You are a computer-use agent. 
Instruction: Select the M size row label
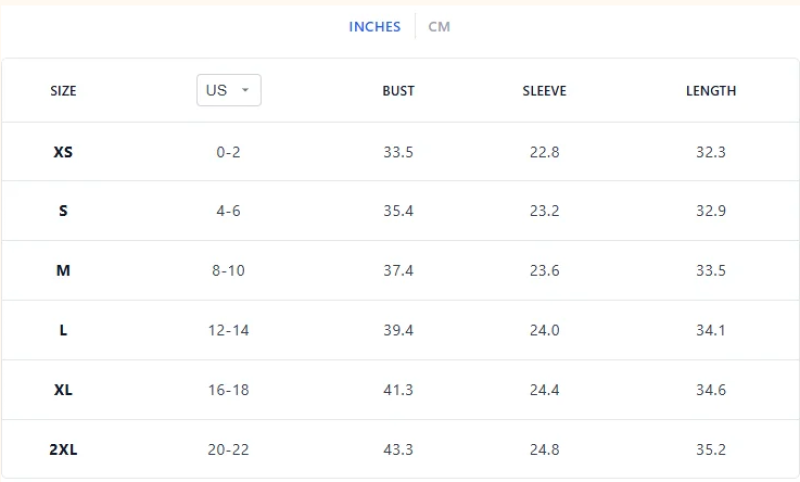(x=63, y=270)
